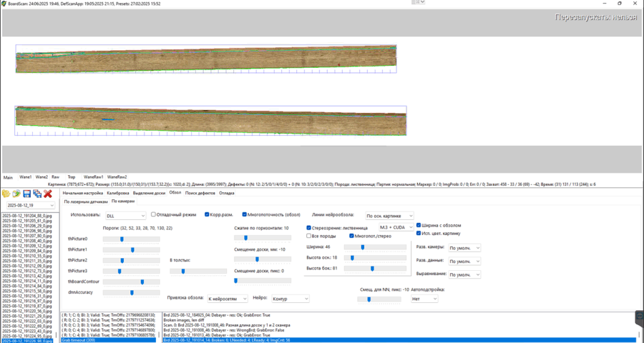The width and height of the screenshot is (644, 343).
Task: Click the Ширина: 46 slider
Action: tap(375, 247)
